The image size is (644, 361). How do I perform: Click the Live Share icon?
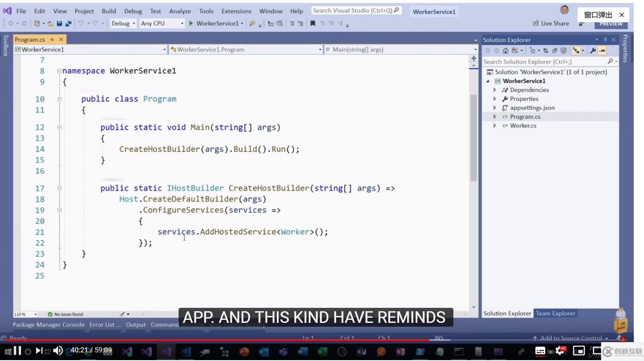click(536, 23)
